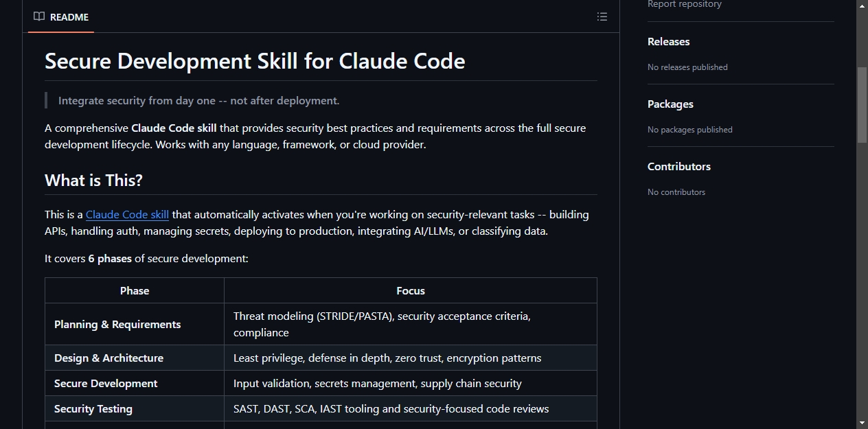Click the 'Phase' column header
868x429 pixels.
click(x=135, y=290)
